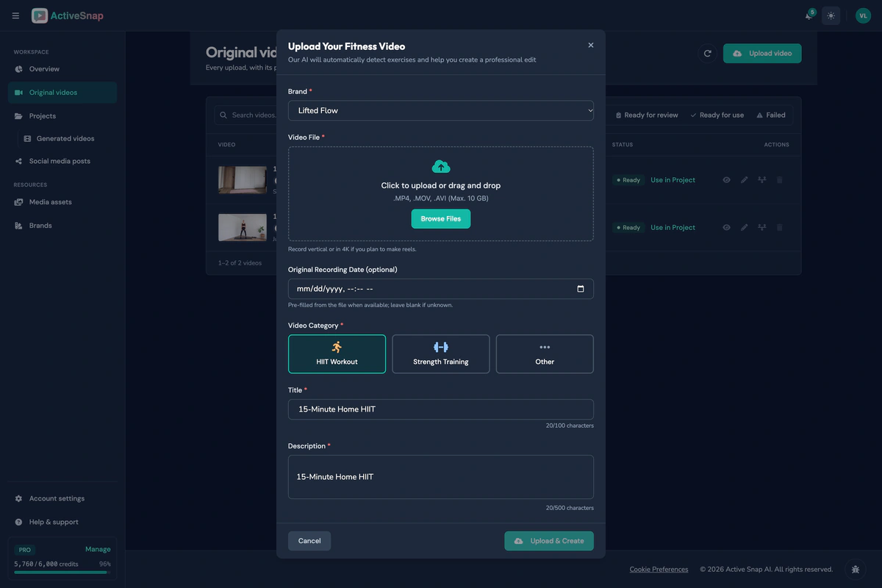This screenshot has height=588, width=882.
Task: Select the Other video category
Action: click(545, 354)
